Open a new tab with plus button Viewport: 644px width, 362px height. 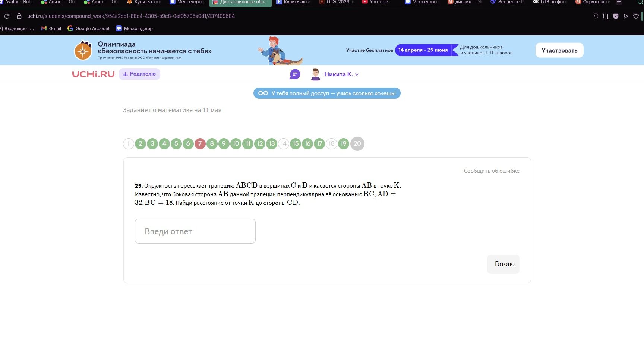pos(619,2)
